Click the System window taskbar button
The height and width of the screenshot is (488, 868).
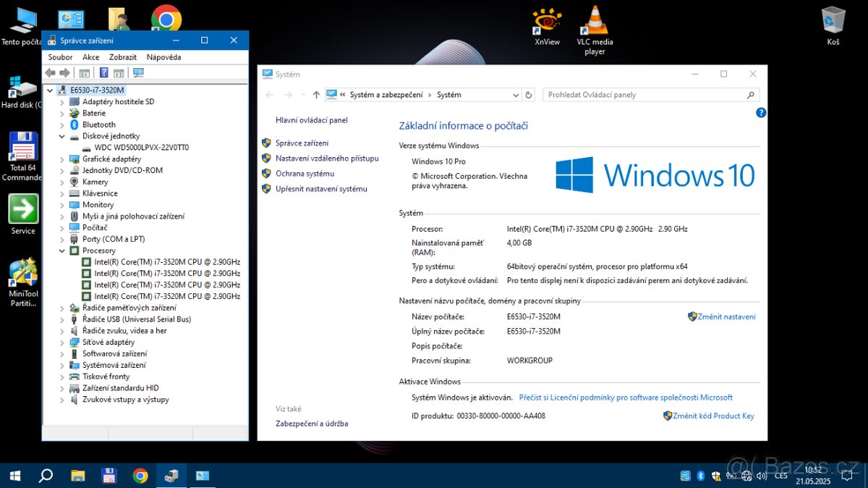click(203, 476)
